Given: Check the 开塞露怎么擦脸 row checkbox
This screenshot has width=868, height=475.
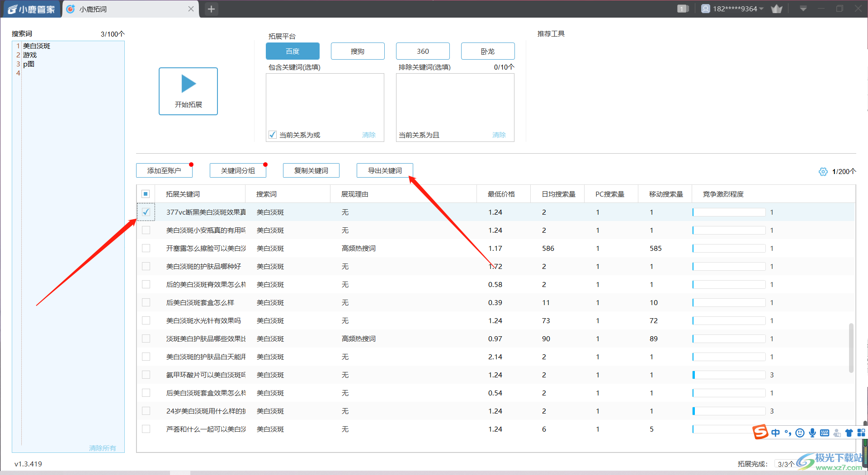Looking at the screenshot, I should tap(146, 248).
